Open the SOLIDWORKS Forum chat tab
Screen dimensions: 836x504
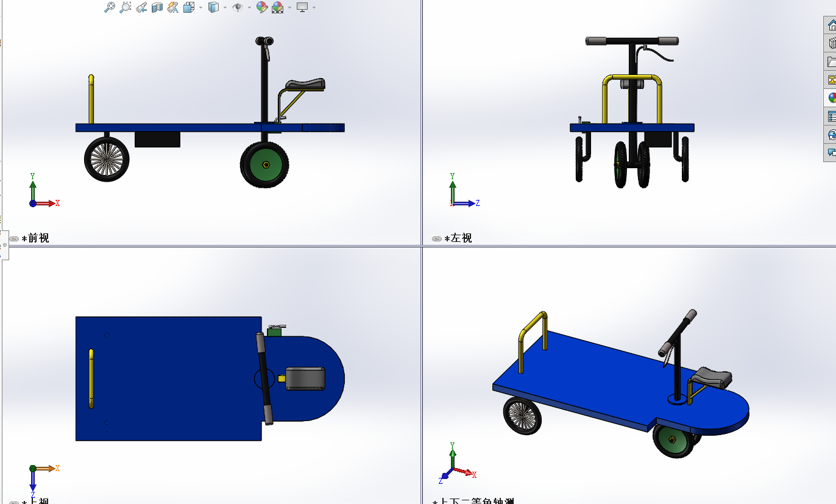click(831, 152)
